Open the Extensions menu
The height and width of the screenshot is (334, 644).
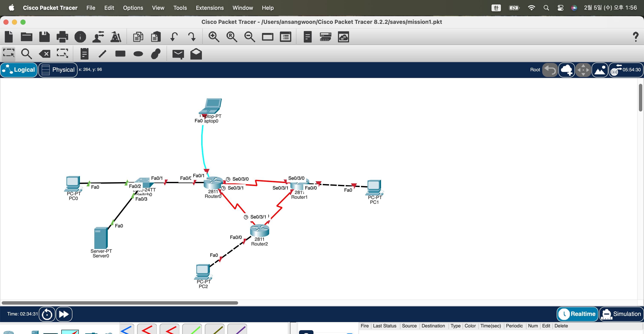tap(210, 8)
